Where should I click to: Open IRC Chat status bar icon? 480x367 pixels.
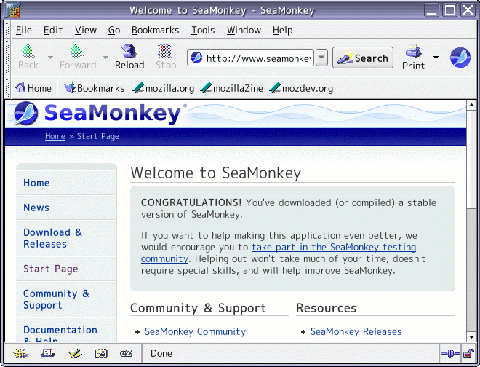pos(126,353)
